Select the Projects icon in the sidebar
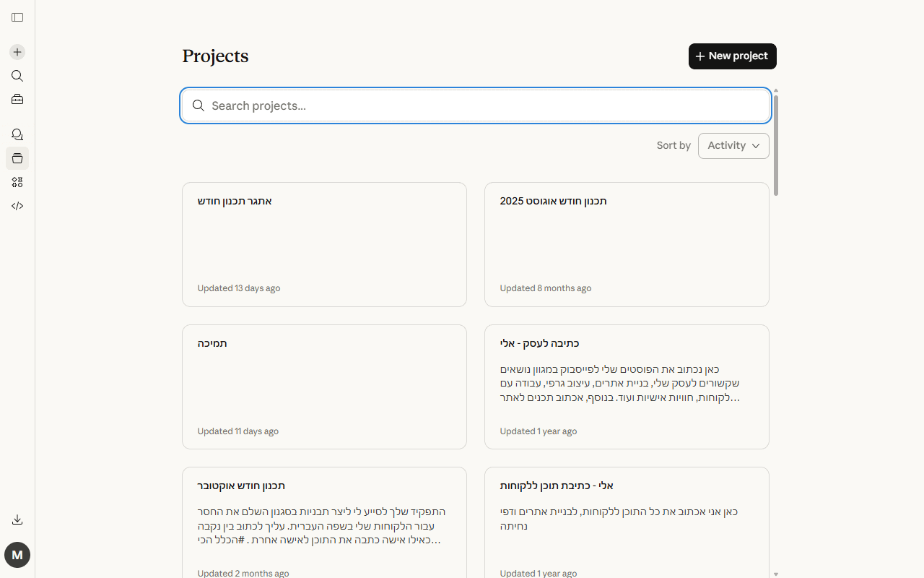This screenshot has height=578, width=924. (x=17, y=158)
